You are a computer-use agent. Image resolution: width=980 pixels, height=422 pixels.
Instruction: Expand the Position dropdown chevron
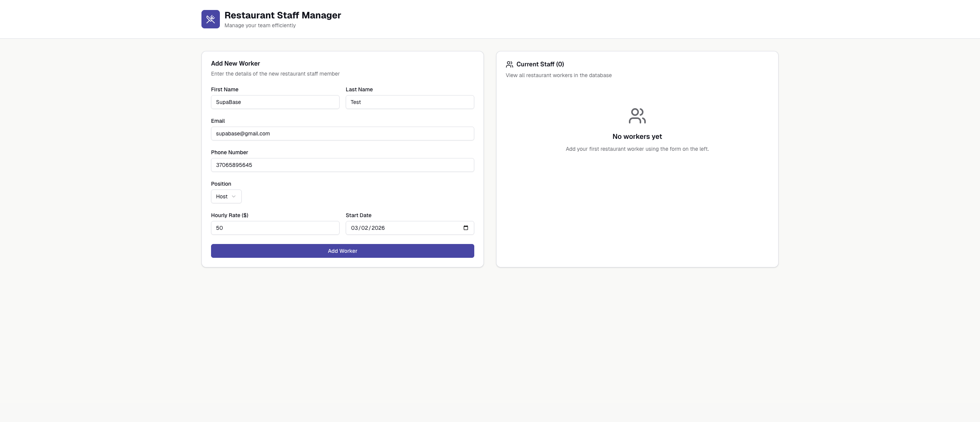[234, 196]
